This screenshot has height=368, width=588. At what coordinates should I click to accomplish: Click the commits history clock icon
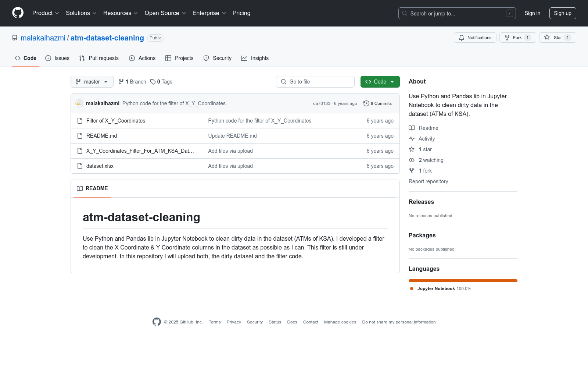pyautogui.click(x=366, y=103)
